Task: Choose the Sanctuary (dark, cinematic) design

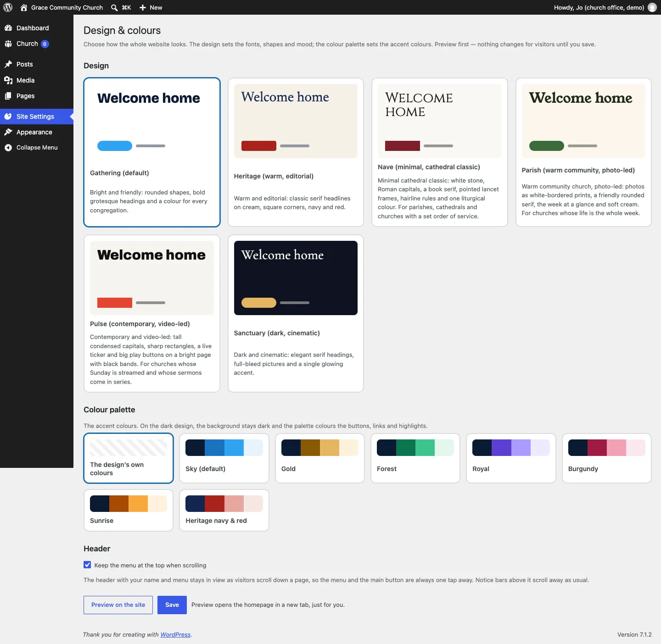Action: (x=296, y=314)
